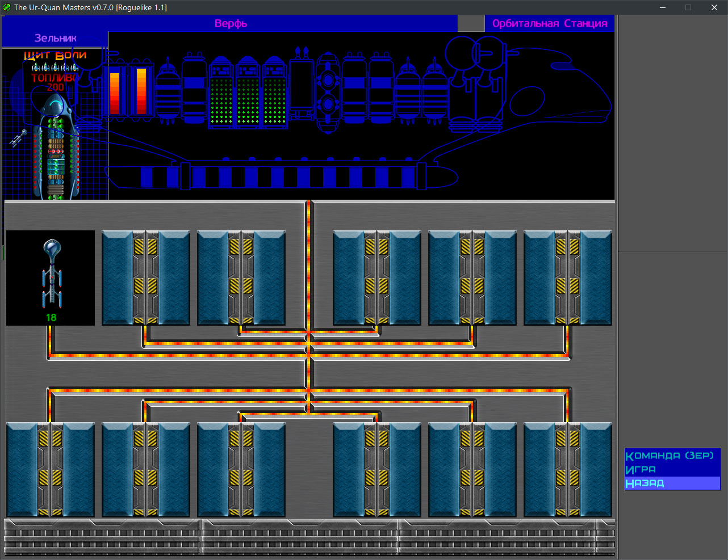Screen dimensions: 728x560
Task: Select last bay in lower hangar row
Action: (568, 470)
